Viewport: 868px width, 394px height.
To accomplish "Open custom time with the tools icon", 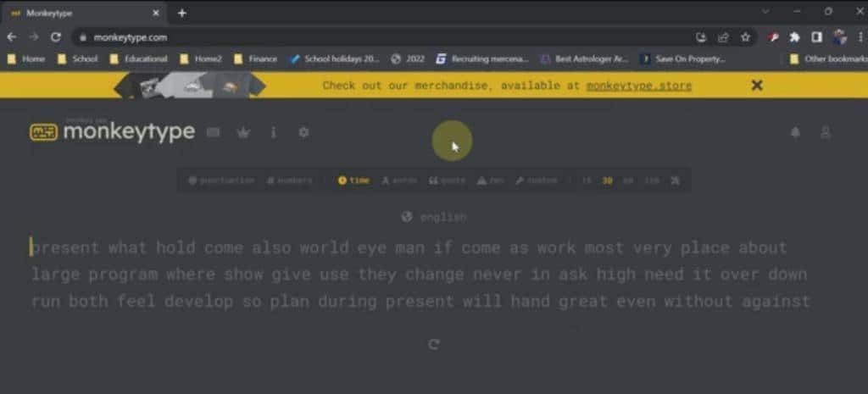I will [x=675, y=180].
